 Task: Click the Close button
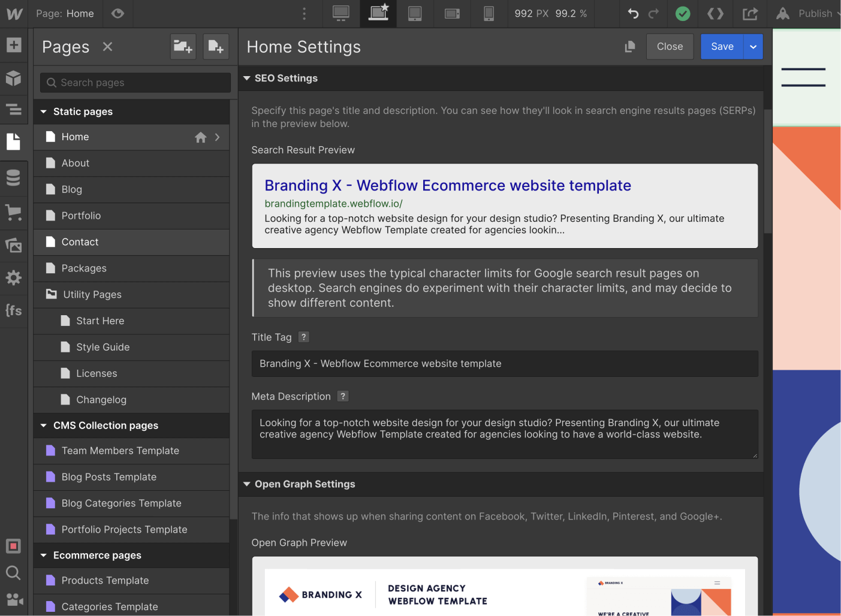click(670, 46)
